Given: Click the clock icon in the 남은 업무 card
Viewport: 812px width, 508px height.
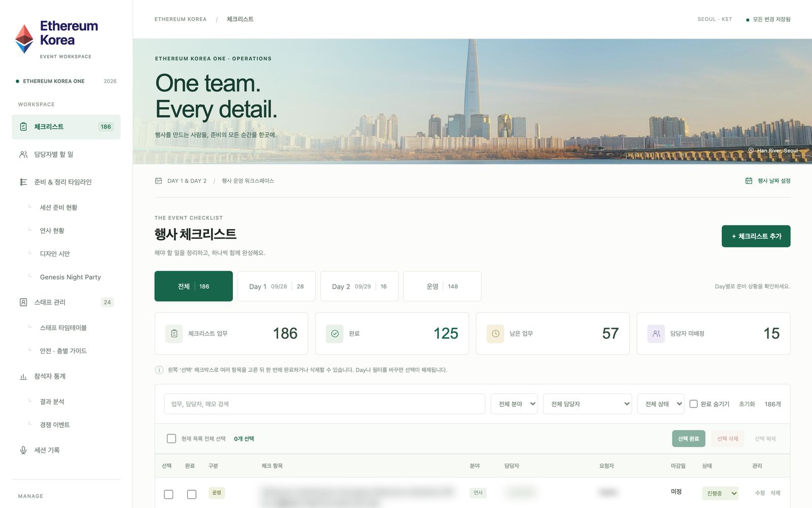Looking at the screenshot, I should tap(495, 334).
